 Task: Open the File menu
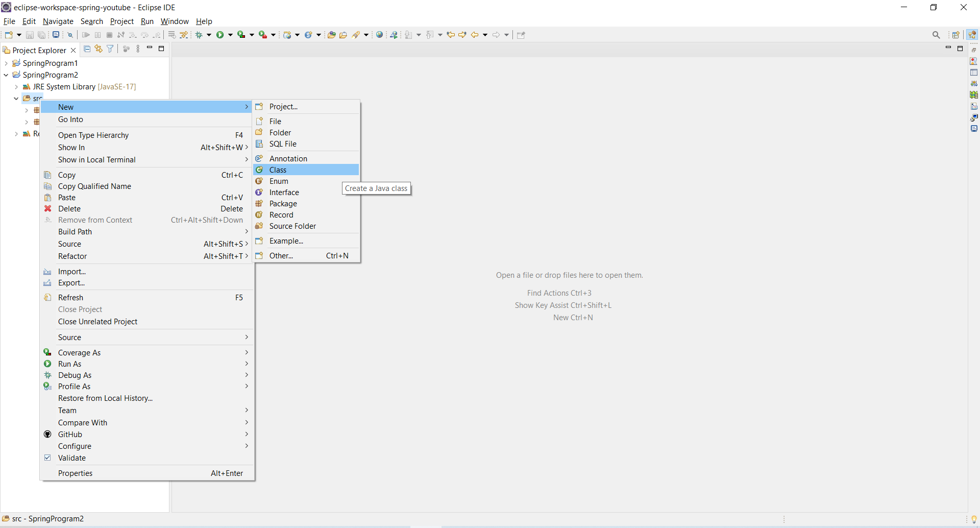tap(9, 21)
